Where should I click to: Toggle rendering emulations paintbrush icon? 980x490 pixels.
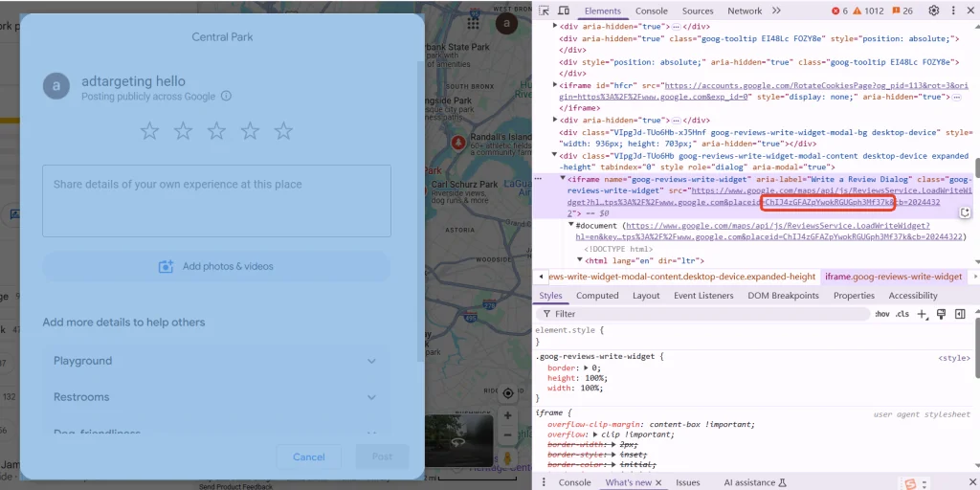(942, 314)
